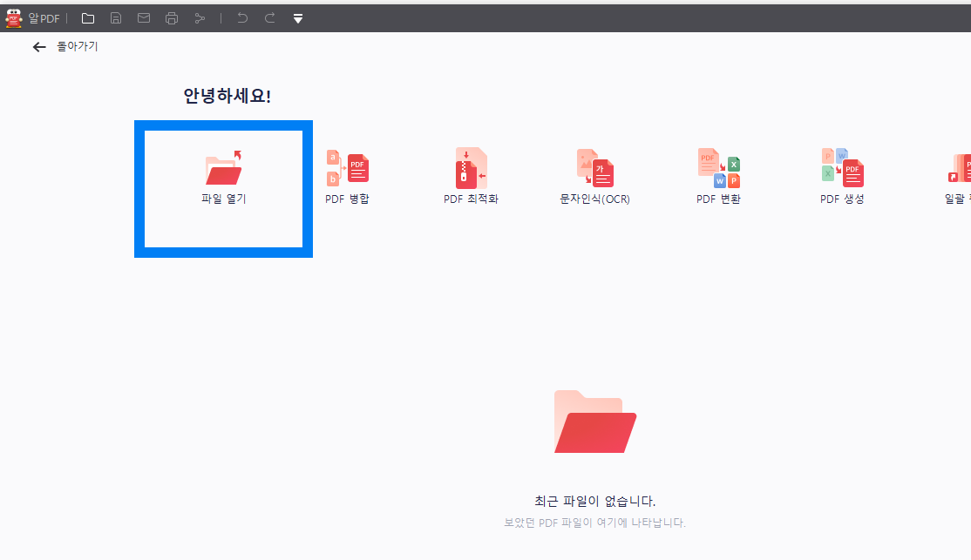
Task: Open the highlighted 파일 열기 tile
Action: click(223, 189)
